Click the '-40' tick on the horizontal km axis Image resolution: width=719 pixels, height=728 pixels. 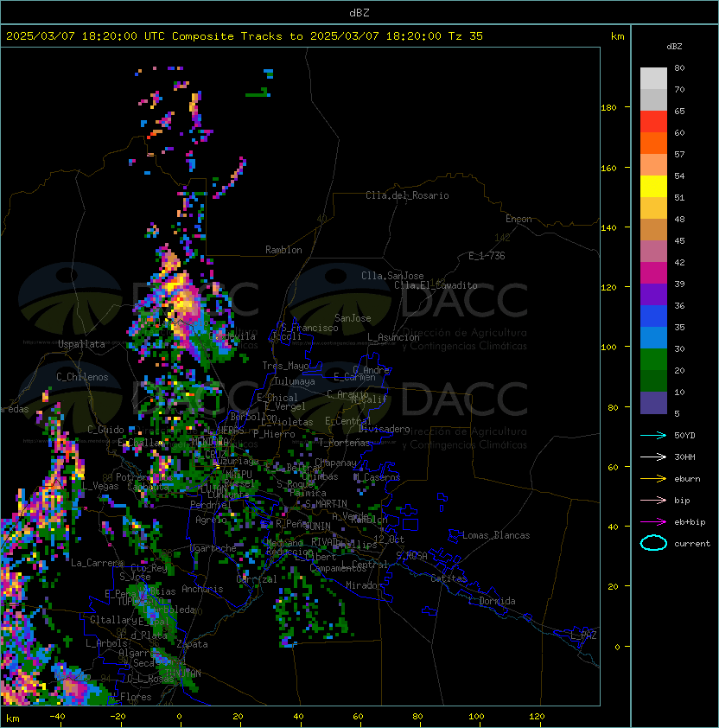click(x=57, y=717)
